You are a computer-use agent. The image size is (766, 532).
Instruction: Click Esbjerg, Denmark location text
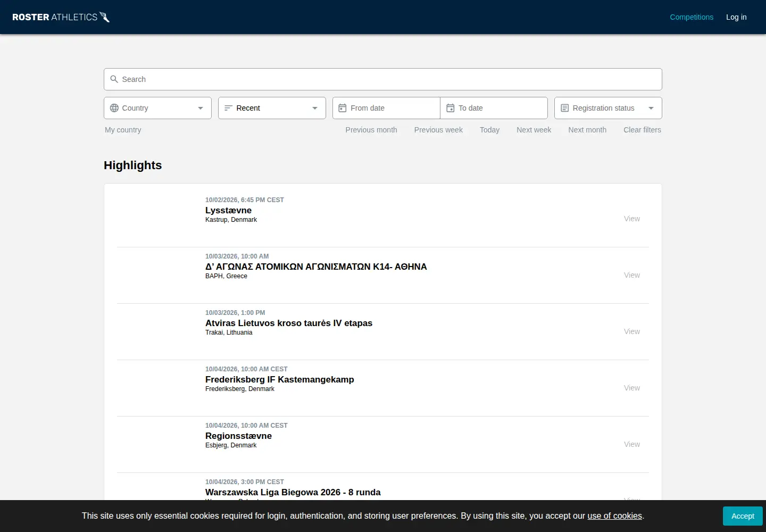tap(231, 445)
